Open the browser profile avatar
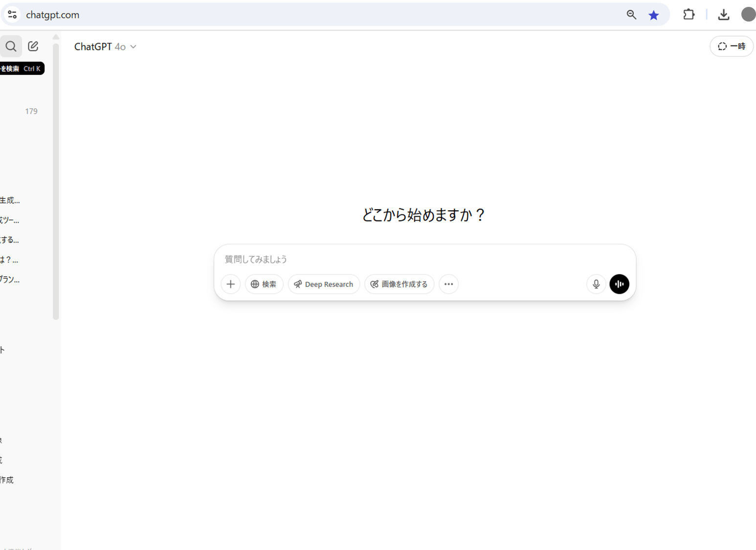This screenshot has height=550, width=756. [x=748, y=14]
